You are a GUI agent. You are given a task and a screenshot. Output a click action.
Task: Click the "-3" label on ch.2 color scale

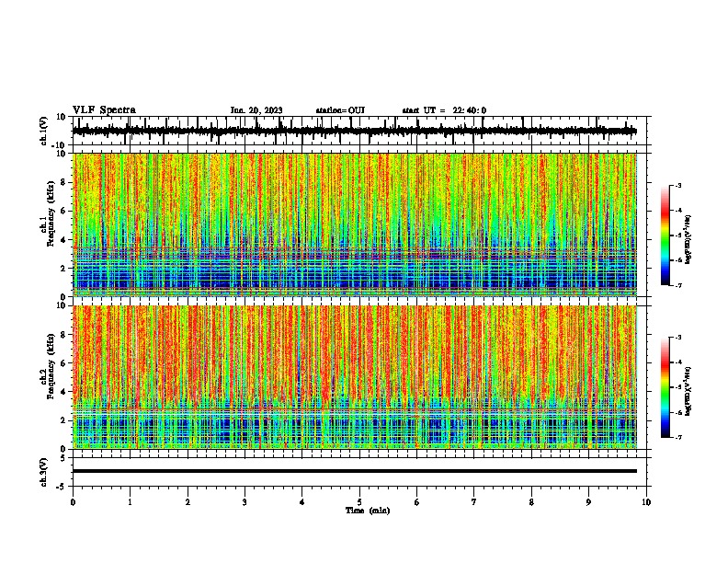[x=677, y=338]
